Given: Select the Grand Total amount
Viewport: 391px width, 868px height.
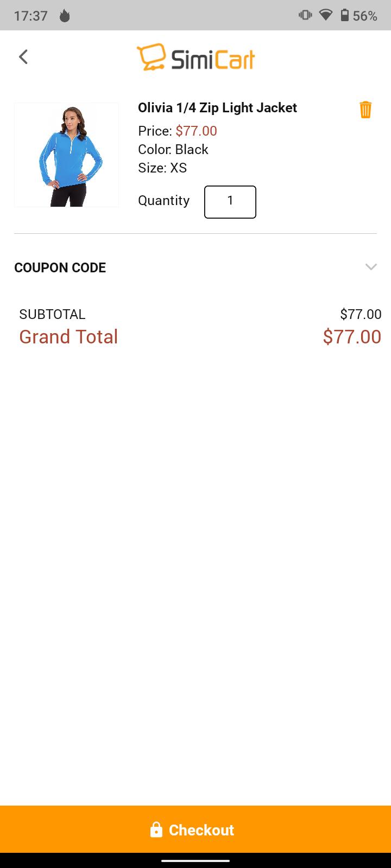Looking at the screenshot, I should pos(352,337).
